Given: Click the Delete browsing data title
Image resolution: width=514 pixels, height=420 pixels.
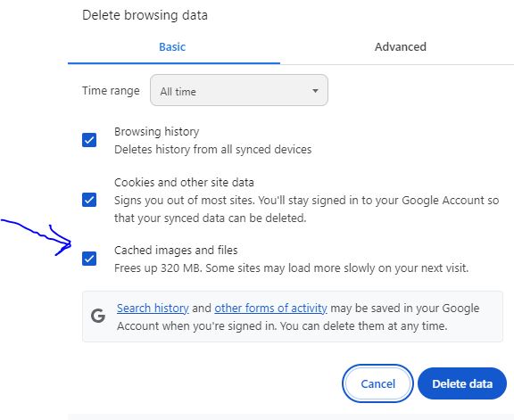Looking at the screenshot, I should (x=145, y=15).
